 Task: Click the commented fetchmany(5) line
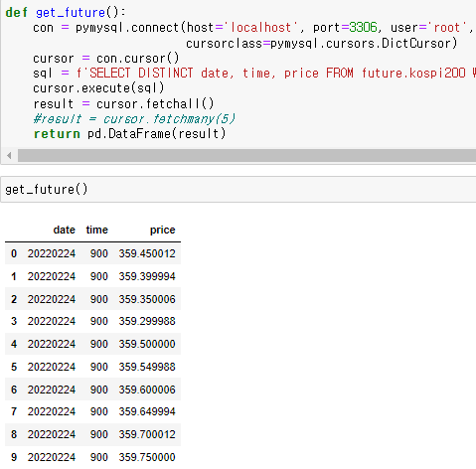[x=134, y=118]
